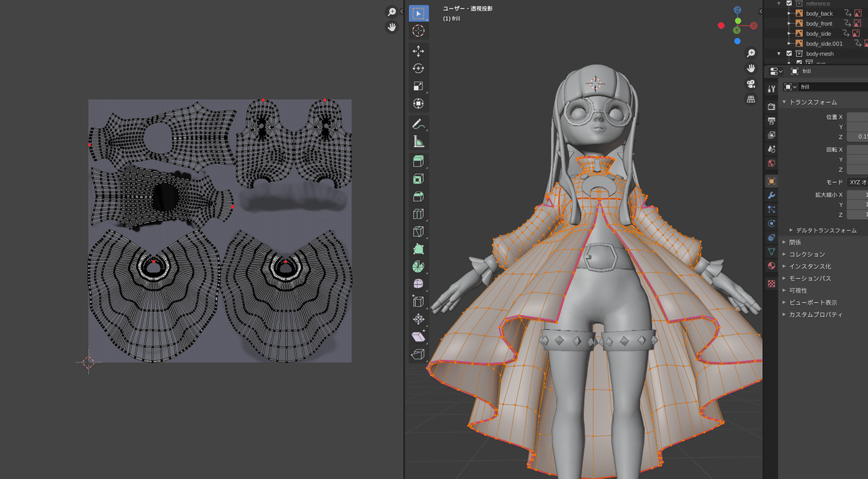Screen dimensions: 868x479
Task: Select the Bevel tool
Action: coord(418,196)
